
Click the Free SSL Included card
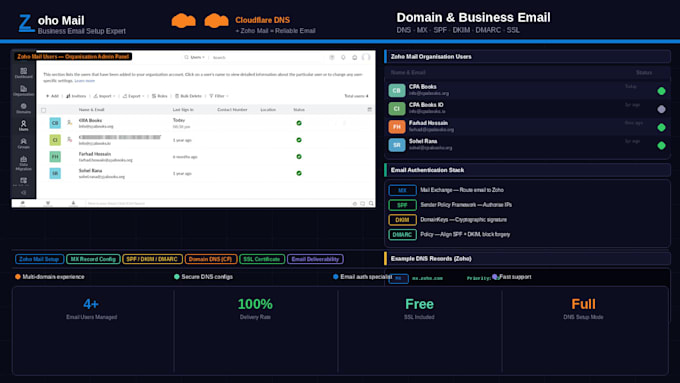tap(419, 330)
